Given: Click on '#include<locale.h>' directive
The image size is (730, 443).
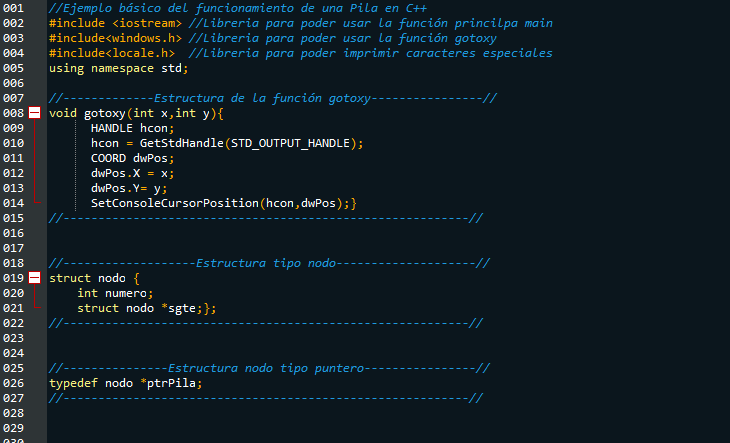Looking at the screenshot, I should (x=112, y=53).
